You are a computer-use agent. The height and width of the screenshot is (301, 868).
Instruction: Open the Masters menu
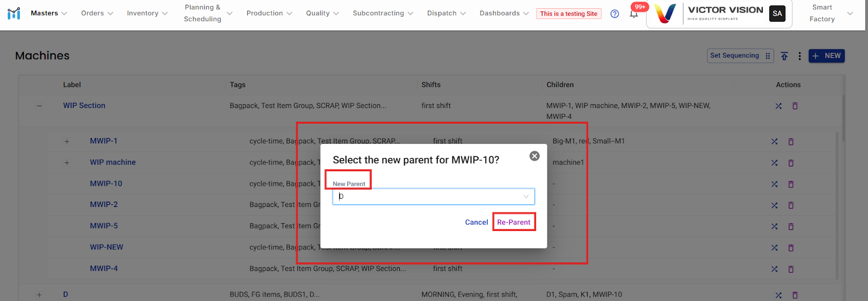point(48,13)
